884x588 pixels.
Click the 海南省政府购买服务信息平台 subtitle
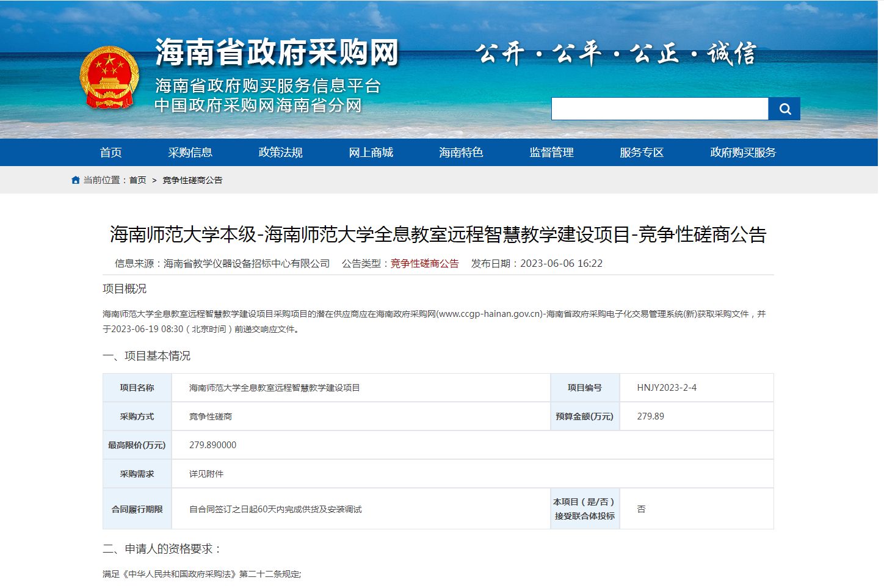(268, 86)
